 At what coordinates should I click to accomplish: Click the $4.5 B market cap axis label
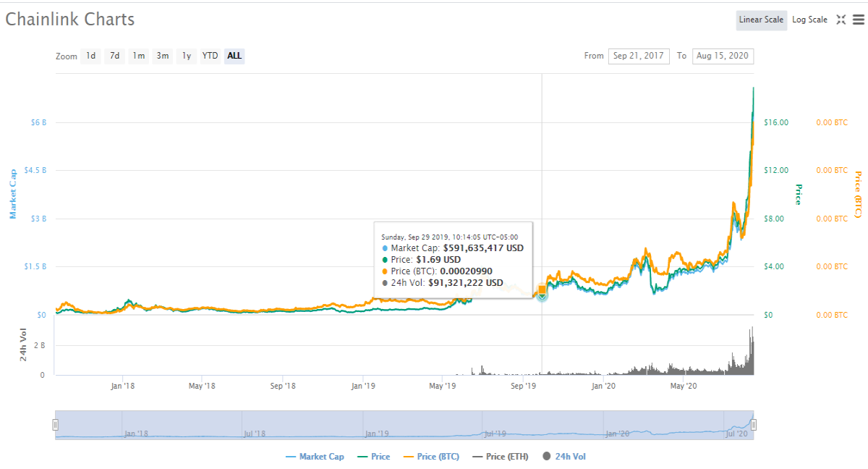point(35,170)
